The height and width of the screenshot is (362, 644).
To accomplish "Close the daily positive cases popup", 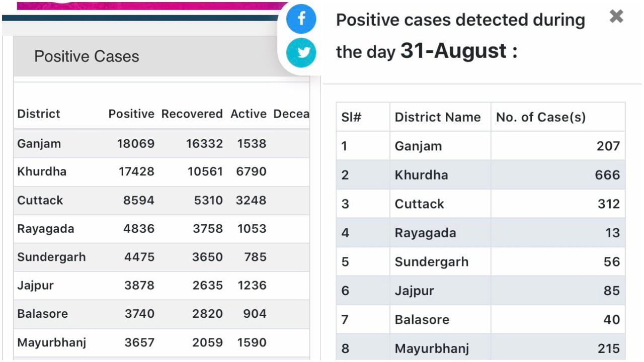I will click(616, 17).
